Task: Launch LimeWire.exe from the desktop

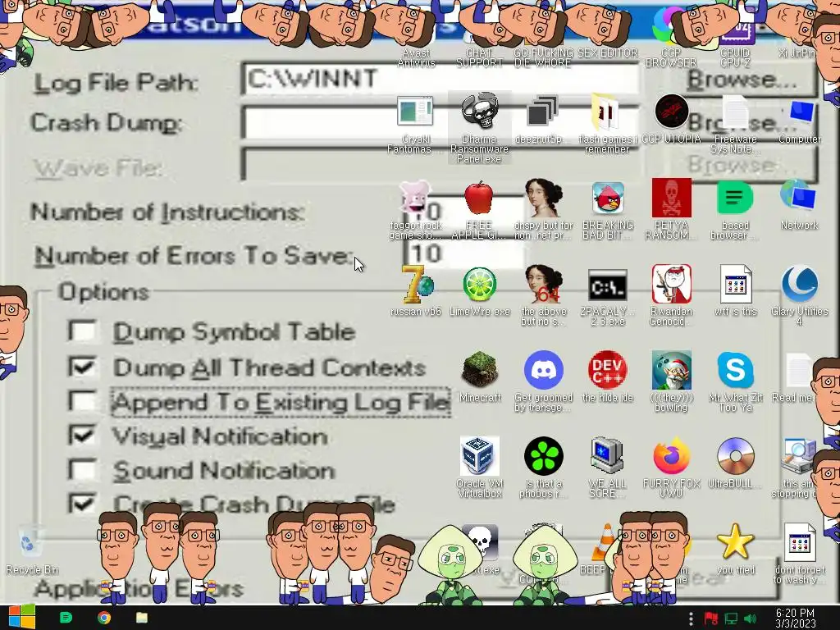Action: pyautogui.click(x=479, y=285)
